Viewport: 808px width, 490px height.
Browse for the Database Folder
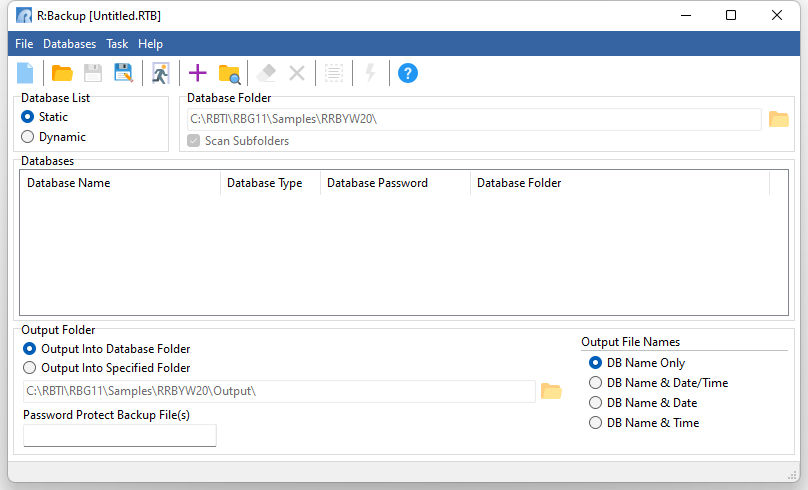[779, 120]
